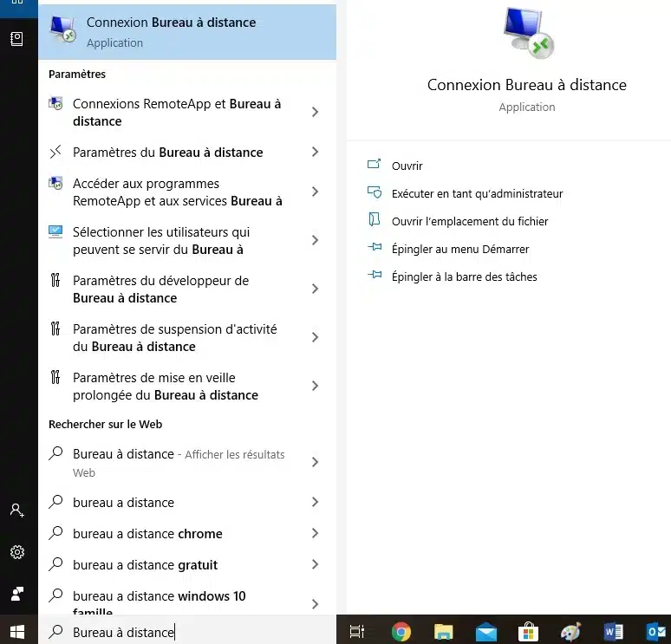Open Microsoft Word from the taskbar

point(613,632)
